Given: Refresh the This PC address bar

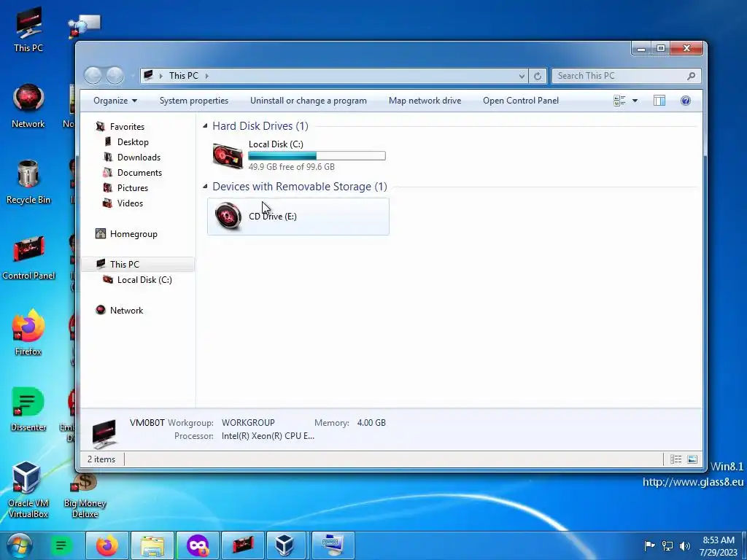Looking at the screenshot, I should pyautogui.click(x=538, y=76).
